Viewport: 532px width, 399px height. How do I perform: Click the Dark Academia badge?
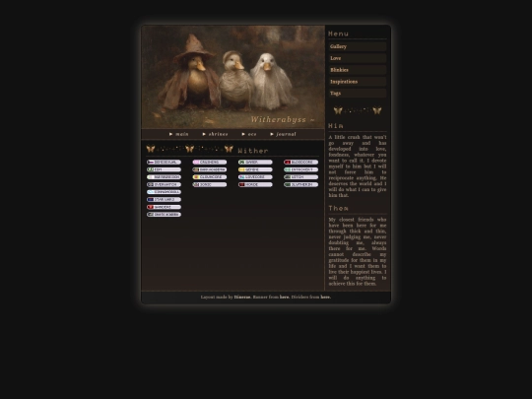tap(209, 169)
